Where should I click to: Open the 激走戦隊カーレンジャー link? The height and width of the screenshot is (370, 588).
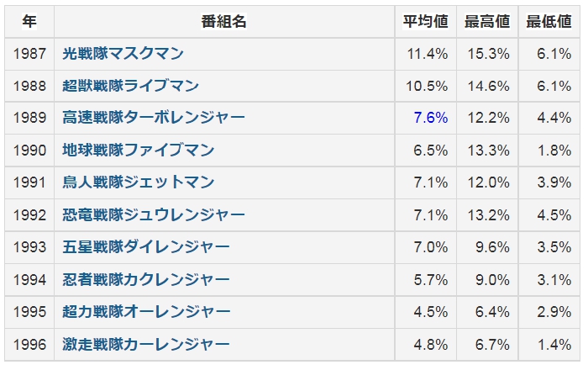146,344
